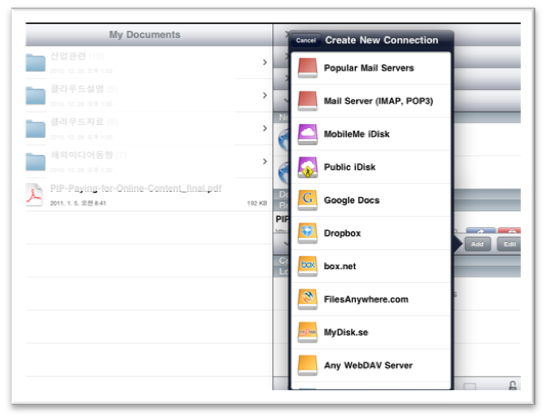Expand the 해외미디어동향 folder chevron

(x=265, y=162)
